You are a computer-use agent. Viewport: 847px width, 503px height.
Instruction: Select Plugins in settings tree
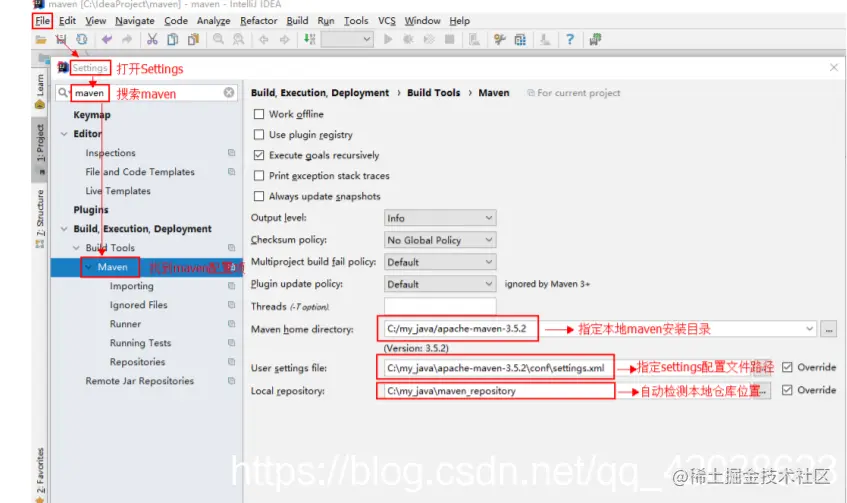(x=91, y=210)
